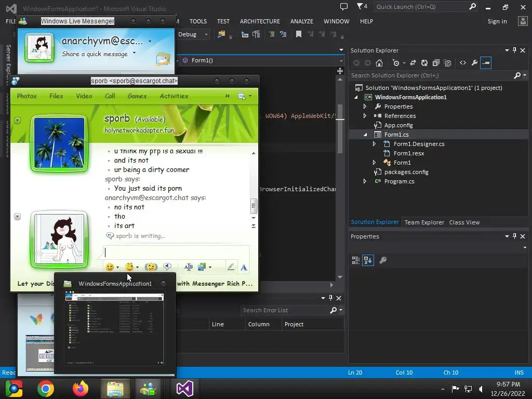The image size is (532, 399).
Task: Expand the Form1.Designer.cs node
Action: click(374, 144)
